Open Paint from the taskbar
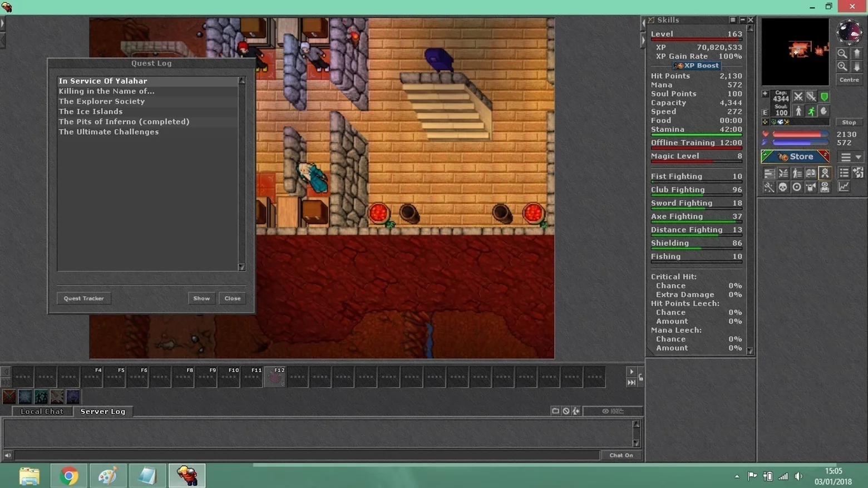868x488 pixels. [108, 476]
